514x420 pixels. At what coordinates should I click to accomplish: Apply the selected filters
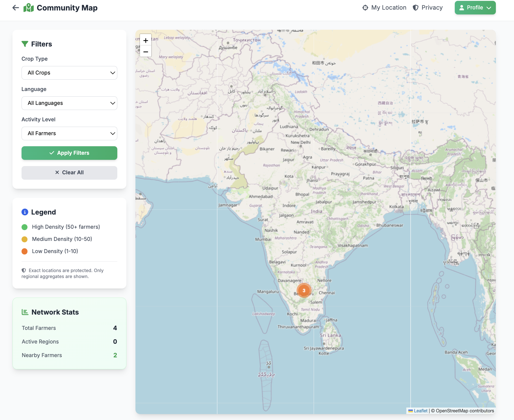[x=69, y=153]
